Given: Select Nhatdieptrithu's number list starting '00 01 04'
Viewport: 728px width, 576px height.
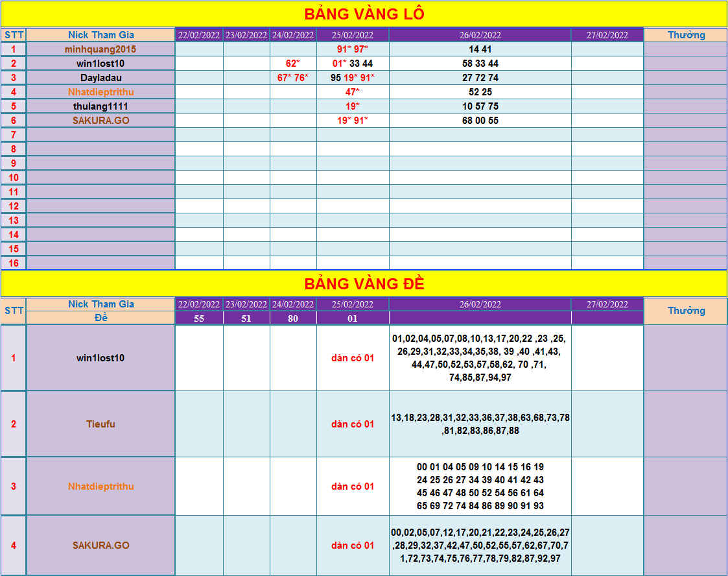Looking at the screenshot, I should tap(480, 486).
